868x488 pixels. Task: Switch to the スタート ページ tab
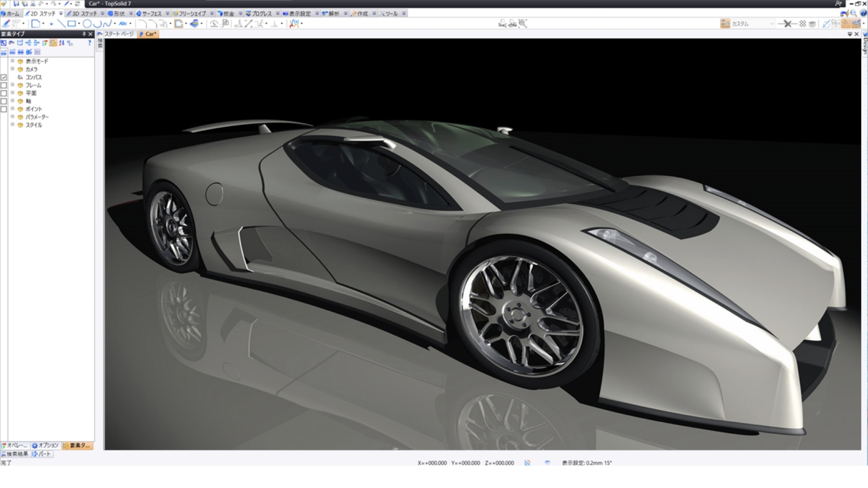(118, 34)
